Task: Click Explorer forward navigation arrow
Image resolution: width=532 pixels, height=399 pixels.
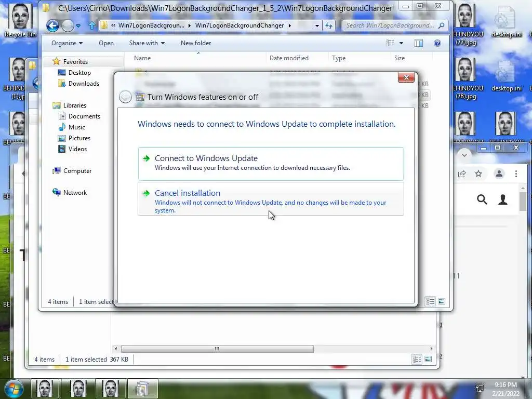Action: (68, 25)
